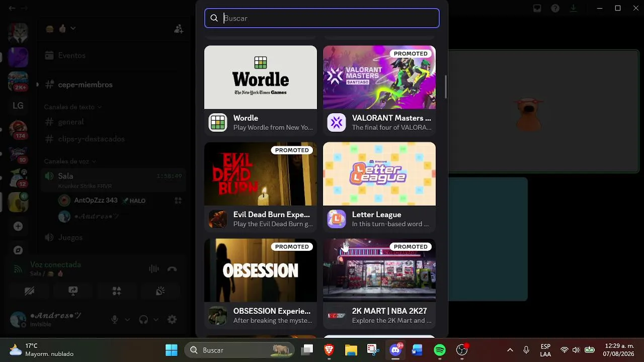Screen dimensions: 644x362
Task: Open the server with 174 badge
Action: pyautogui.click(x=18, y=130)
